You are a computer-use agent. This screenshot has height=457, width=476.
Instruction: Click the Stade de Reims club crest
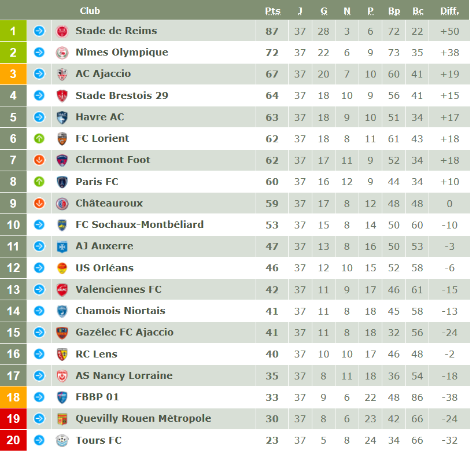(62, 31)
